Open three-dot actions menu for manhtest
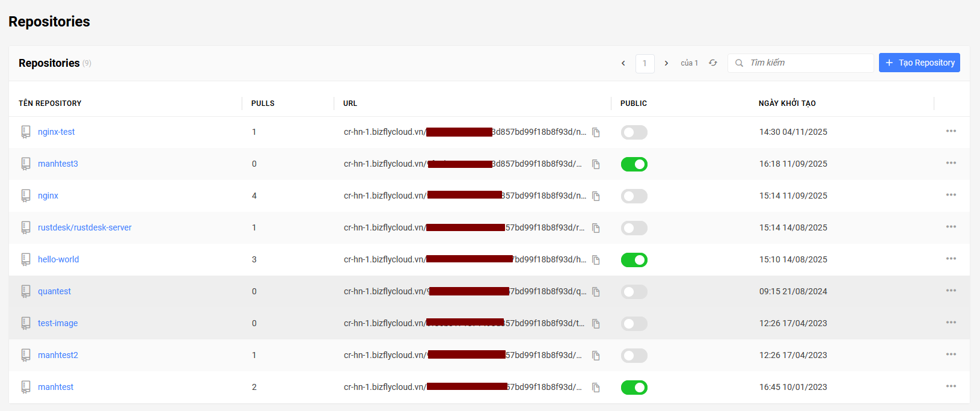 click(x=951, y=386)
